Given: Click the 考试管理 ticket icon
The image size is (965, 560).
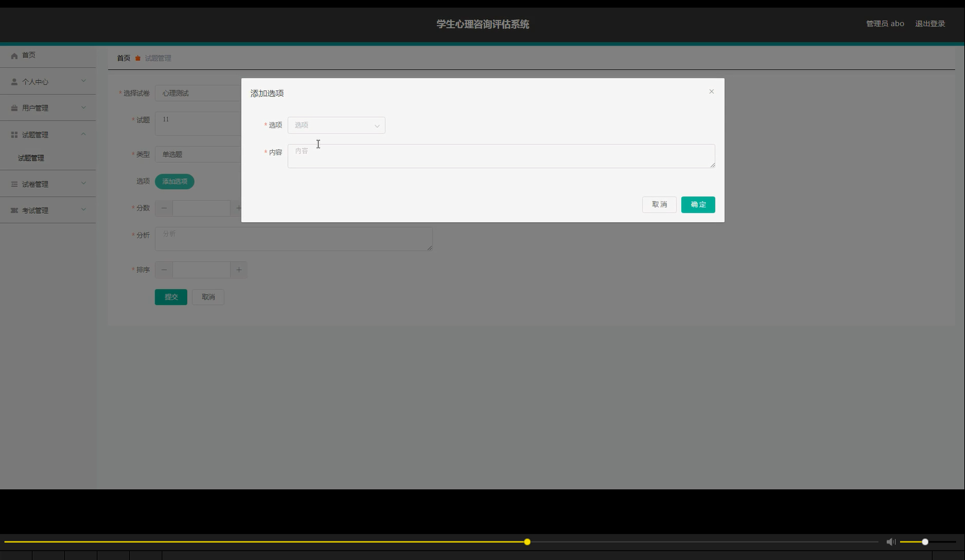Looking at the screenshot, I should (14, 211).
